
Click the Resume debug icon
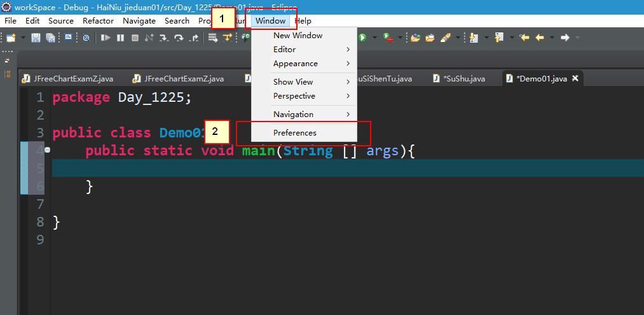(106, 38)
